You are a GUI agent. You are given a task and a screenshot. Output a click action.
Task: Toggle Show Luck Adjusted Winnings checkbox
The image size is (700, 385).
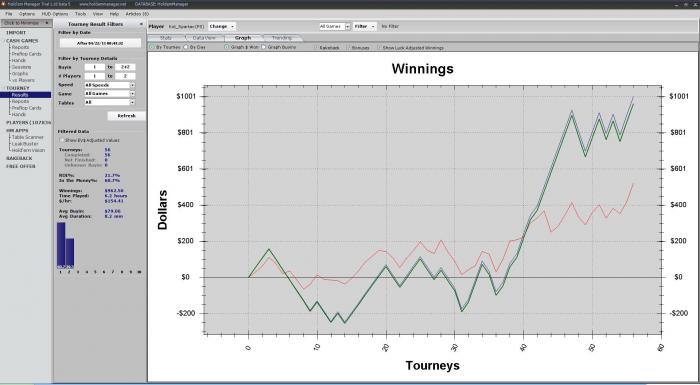[379, 47]
